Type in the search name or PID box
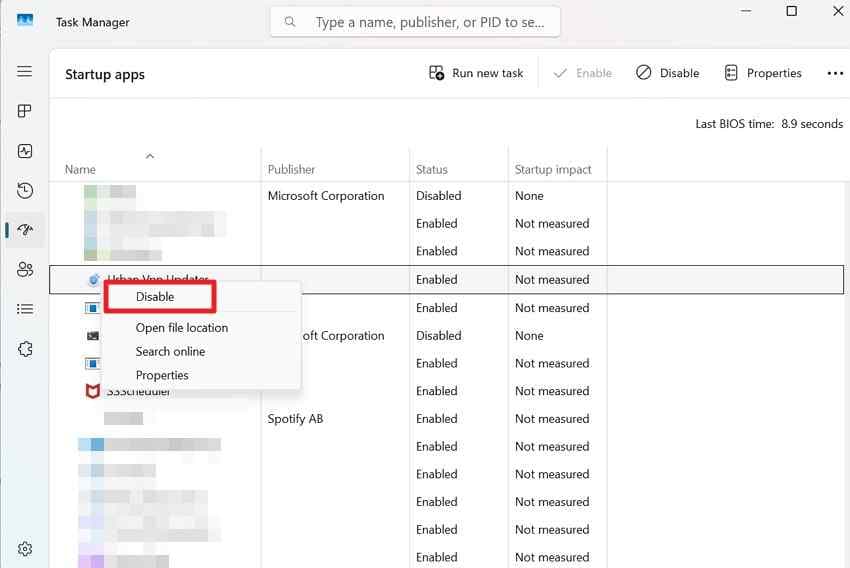This screenshot has width=850, height=568. [x=415, y=22]
